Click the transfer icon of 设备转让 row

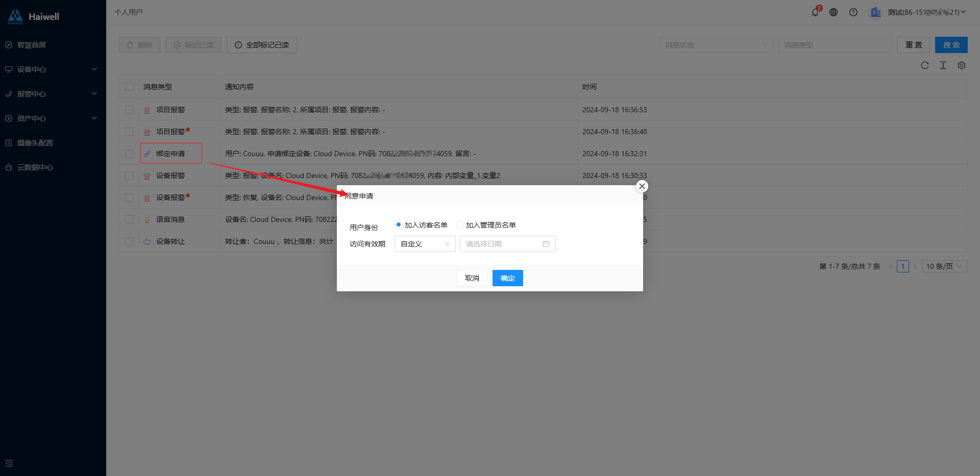tap(147, 241)
